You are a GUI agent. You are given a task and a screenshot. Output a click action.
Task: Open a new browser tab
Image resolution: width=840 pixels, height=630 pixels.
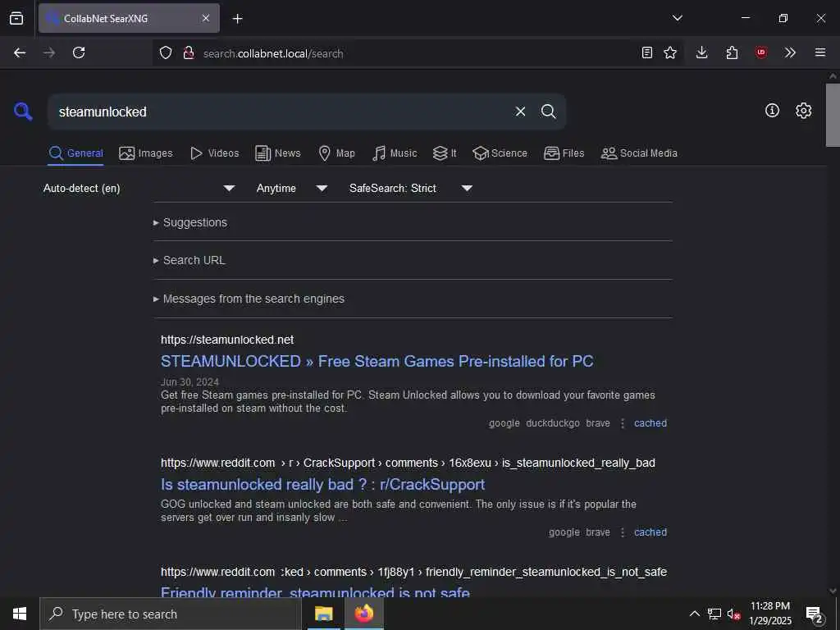(x=237, y=19)
